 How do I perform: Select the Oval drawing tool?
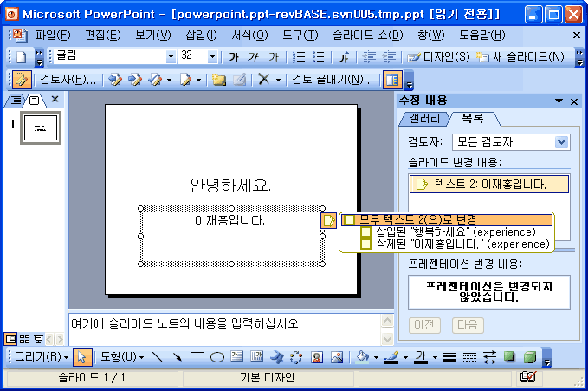point(217,356)
